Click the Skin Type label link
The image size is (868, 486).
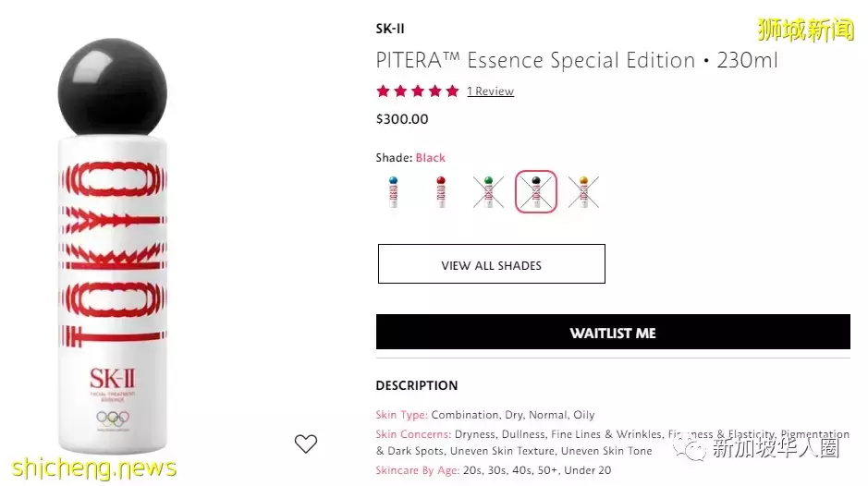pyautogui.click(x=401, y=415)
